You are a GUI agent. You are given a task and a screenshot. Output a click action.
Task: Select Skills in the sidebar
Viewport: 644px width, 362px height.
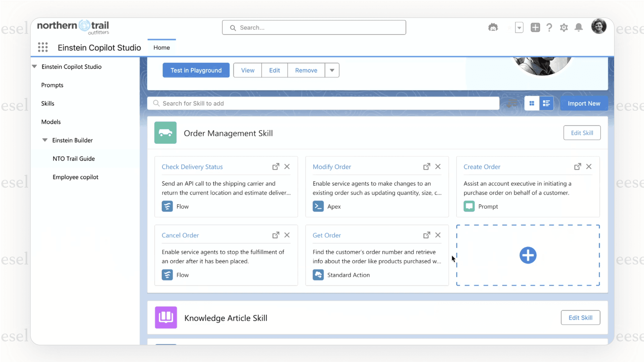click(x=48, y=103)
